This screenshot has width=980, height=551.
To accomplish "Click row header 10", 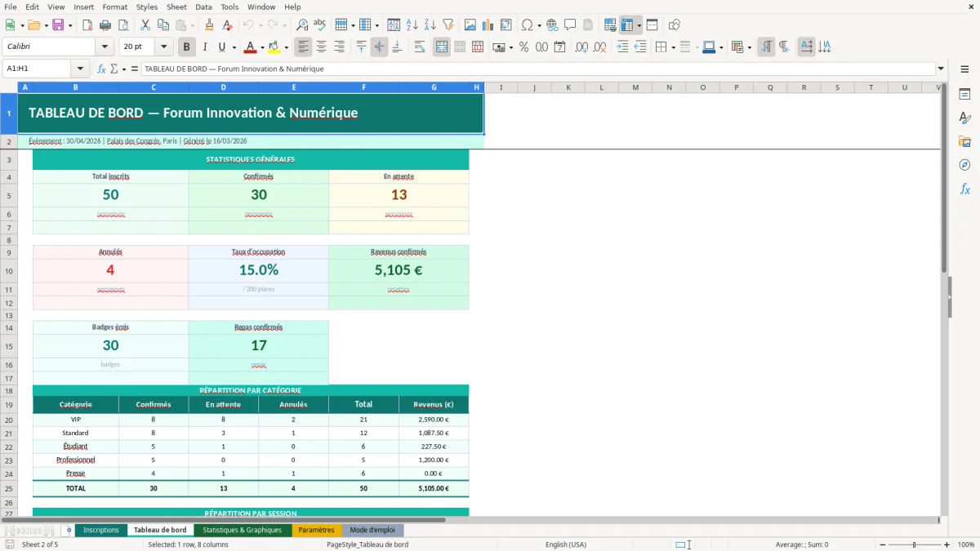I will tap(9, 270).
